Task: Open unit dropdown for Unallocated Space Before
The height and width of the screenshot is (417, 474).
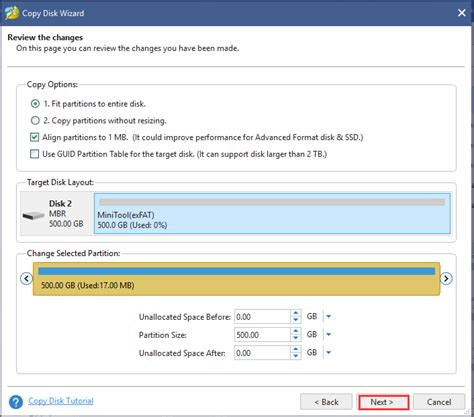Action: [x=328, y=316]
